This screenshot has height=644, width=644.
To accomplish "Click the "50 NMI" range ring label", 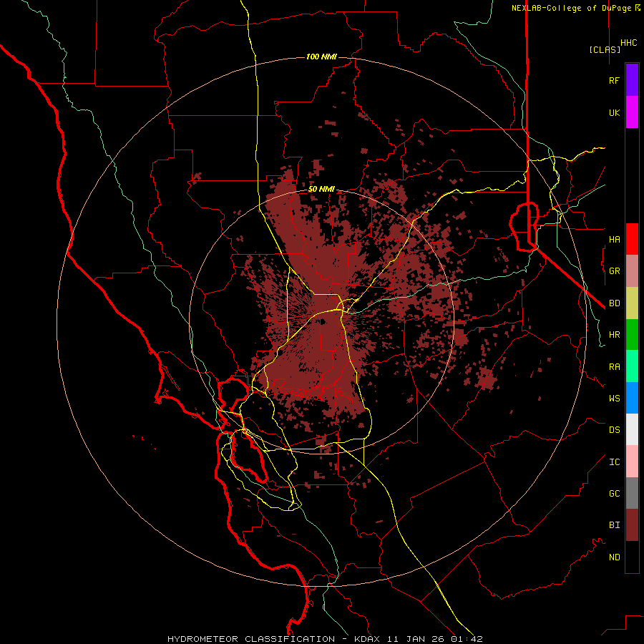I will (x=321, y=190).
